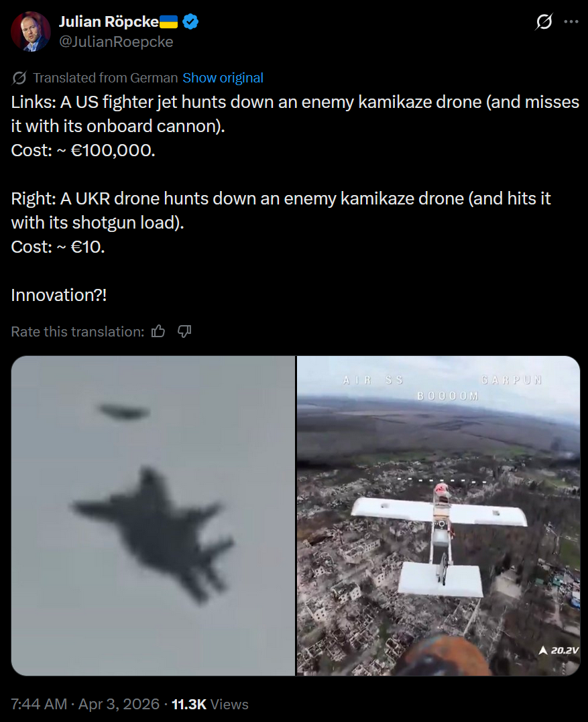Click the Grok translation icon beside 'Translated from German'
The image size is (588, 722).
coord(19,78)
